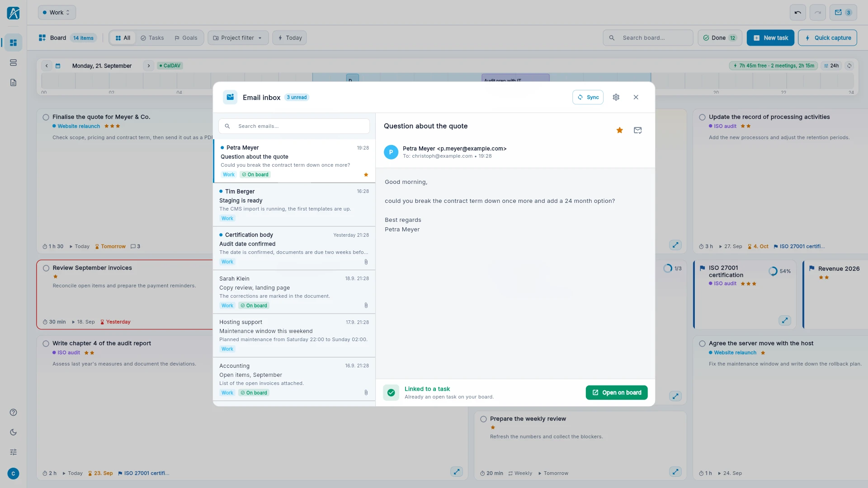Click the undo arrow in top bar
This screenshot has height=488, width=868.
[798, 13]
